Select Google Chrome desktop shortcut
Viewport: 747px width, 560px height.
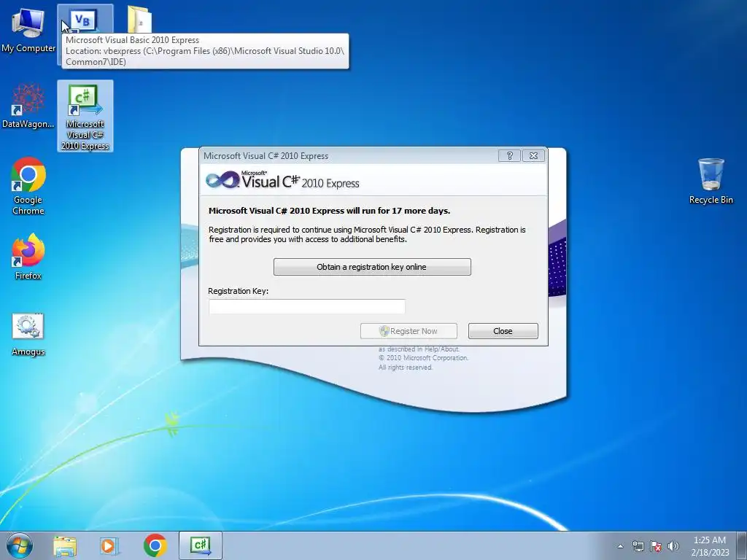[28, 186]
